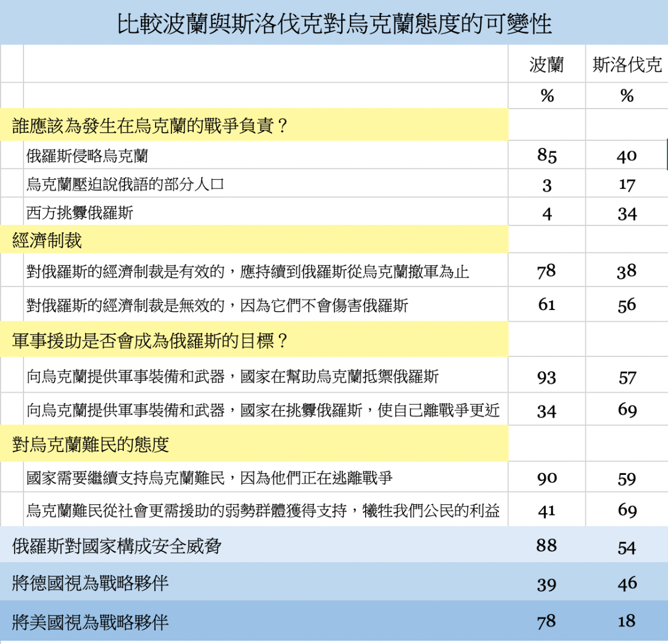The image size is (668, 644).
Task: Click the 將美國視為戰略夥伴 row label cell
Action: [x=90, y=622]
